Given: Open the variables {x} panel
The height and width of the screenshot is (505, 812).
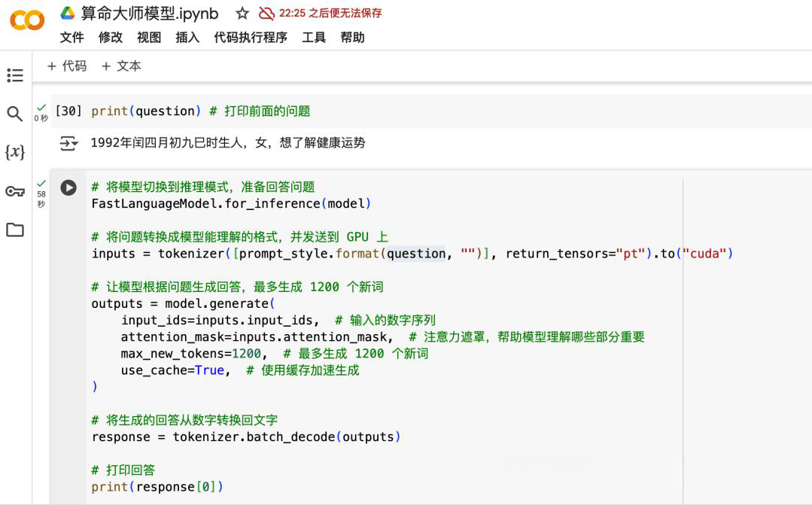Looking at the screenshot, I should pos(14,152).
